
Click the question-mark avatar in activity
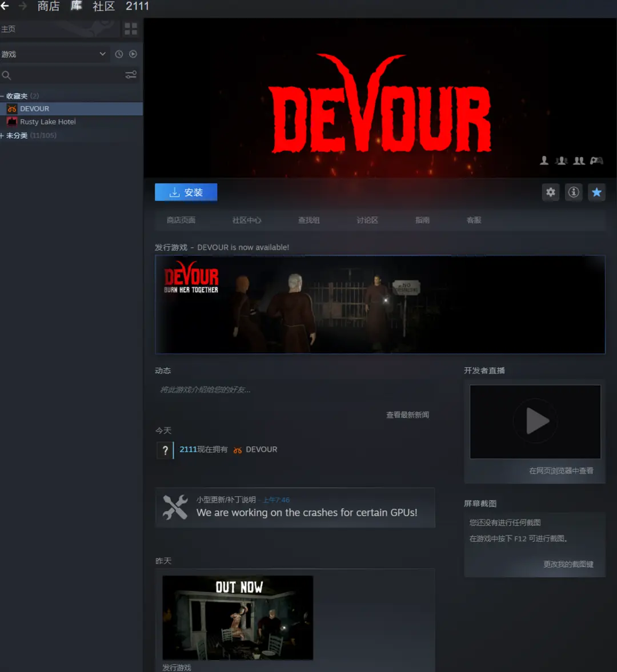point(165,450)
